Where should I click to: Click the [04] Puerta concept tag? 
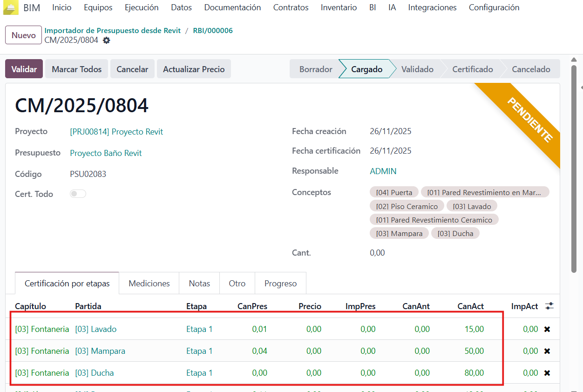(394, 192)
